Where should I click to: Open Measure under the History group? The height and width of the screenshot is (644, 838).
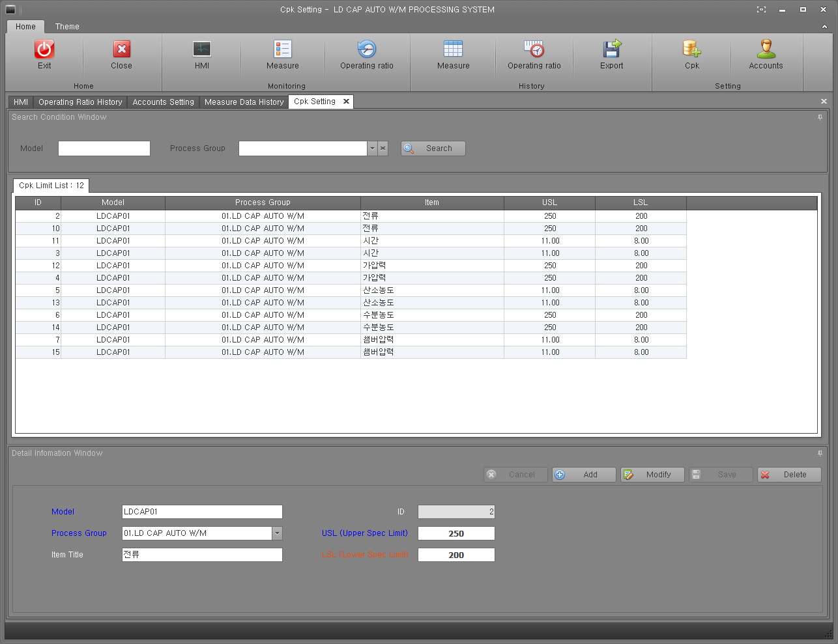[453, 49]
